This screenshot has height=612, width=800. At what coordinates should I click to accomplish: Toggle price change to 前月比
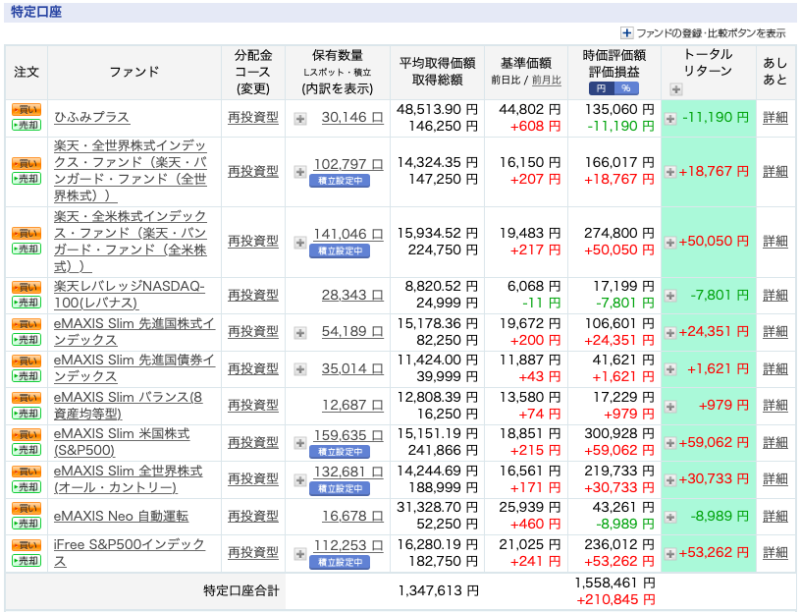point(547,80)
